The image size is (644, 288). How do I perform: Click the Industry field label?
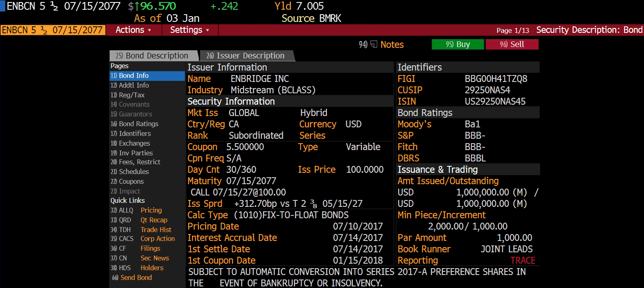tap(205, 90)
